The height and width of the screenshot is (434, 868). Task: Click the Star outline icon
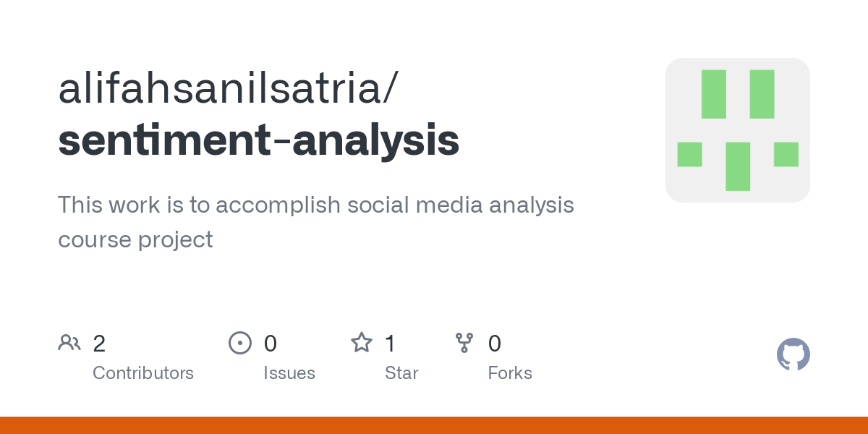[362, 342]
